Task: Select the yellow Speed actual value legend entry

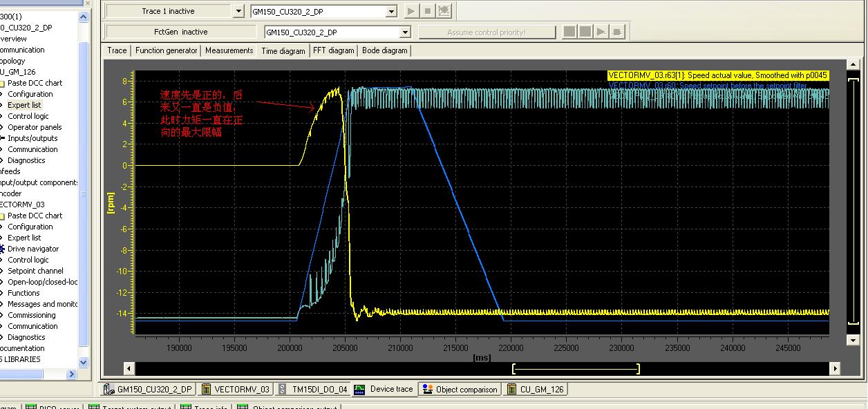Action: pos(717,75)
